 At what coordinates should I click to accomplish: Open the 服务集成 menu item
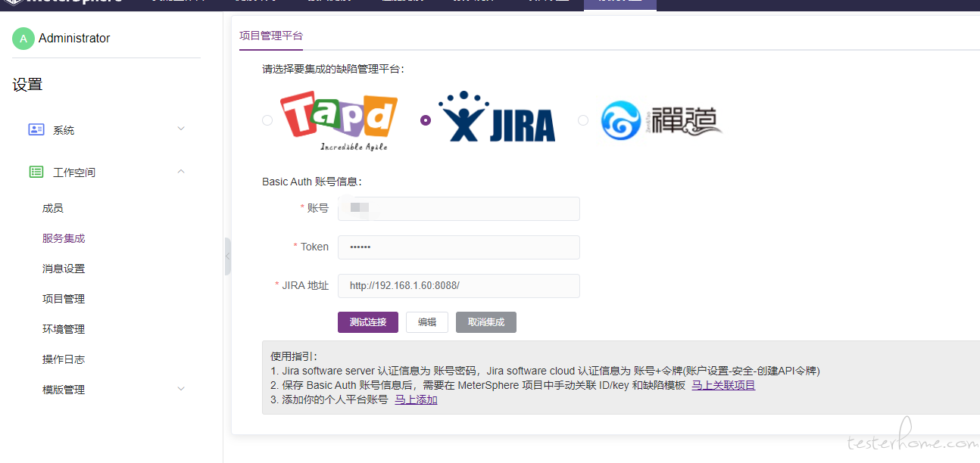64,238
